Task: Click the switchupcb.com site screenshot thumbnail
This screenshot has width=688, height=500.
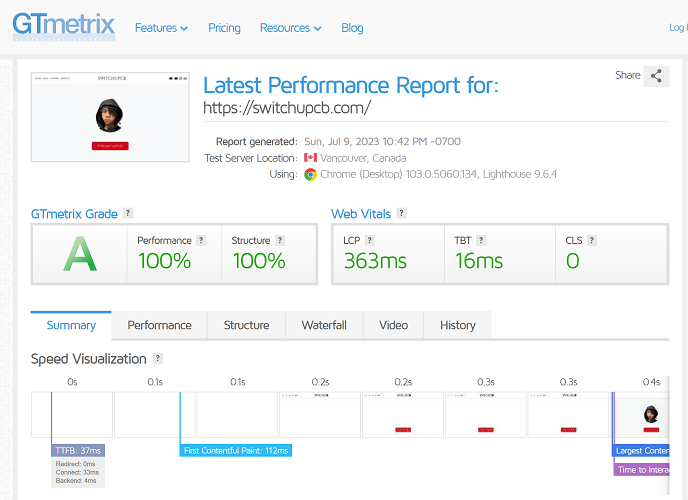Action: point(110,116)
